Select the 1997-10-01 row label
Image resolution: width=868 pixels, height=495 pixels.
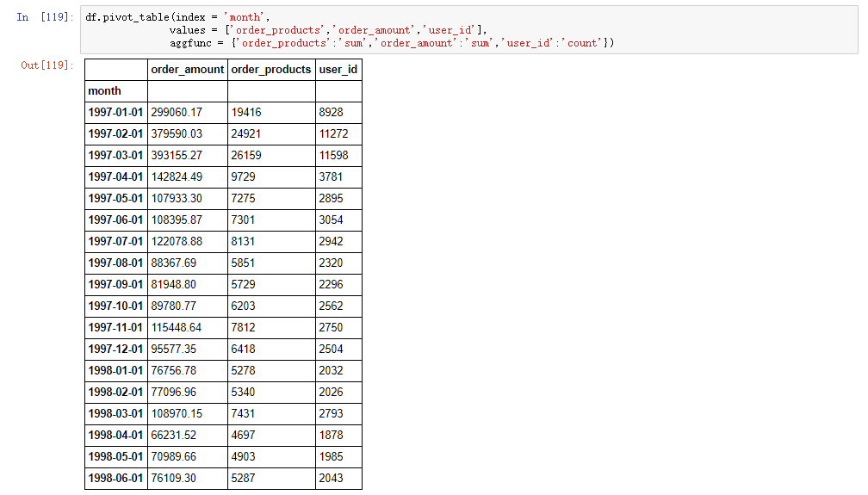point(116,306)
